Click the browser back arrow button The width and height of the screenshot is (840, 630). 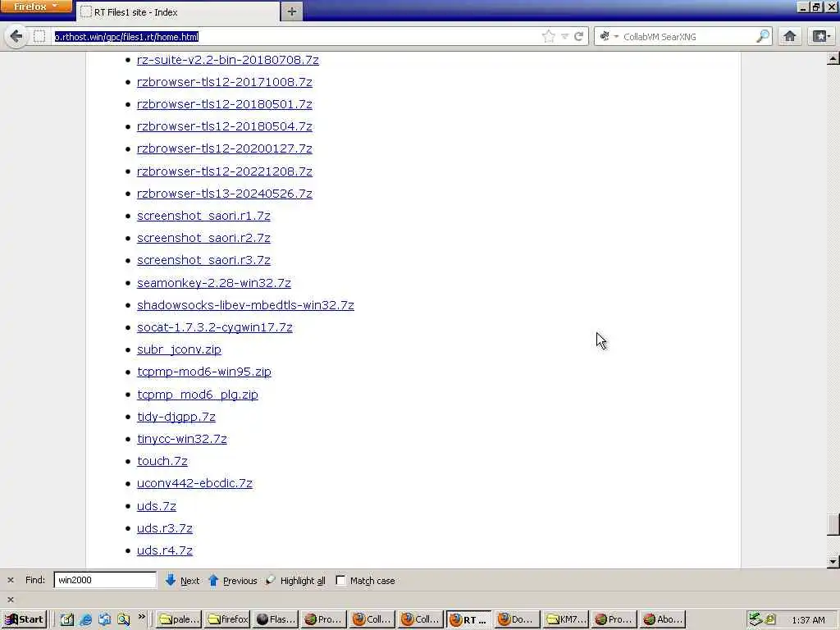16,36
